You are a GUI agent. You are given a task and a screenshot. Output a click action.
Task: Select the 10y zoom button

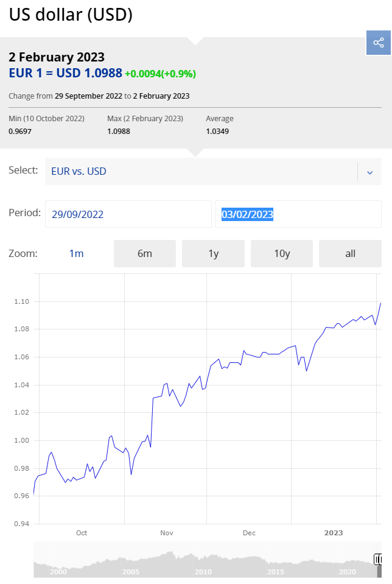coord(282,254)
